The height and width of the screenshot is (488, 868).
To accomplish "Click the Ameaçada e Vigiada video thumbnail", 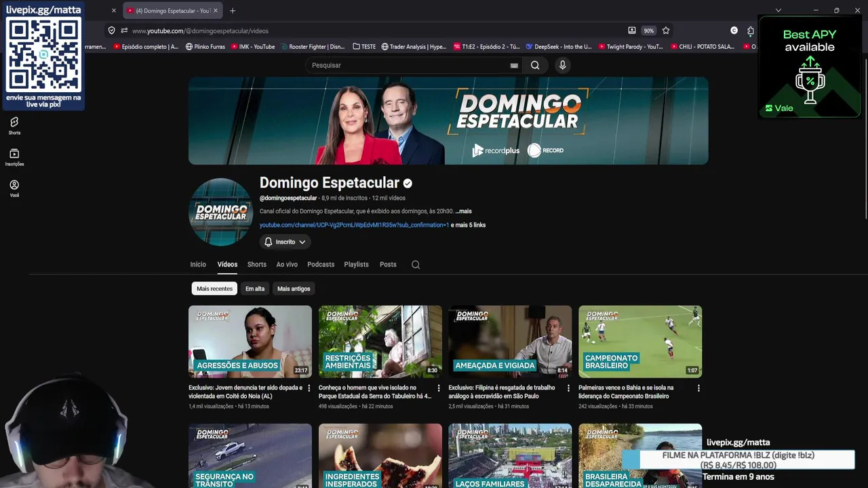I will tap(510, 342).
